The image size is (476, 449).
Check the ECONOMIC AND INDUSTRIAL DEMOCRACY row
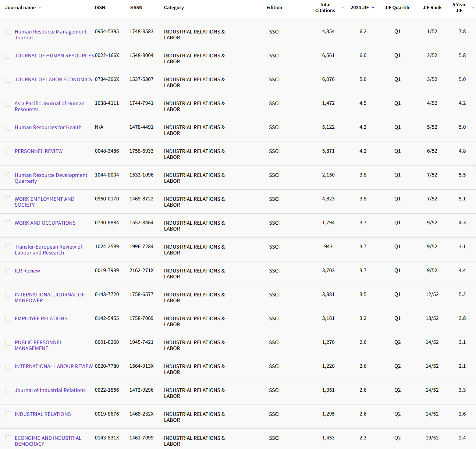(x=8, y=438)
